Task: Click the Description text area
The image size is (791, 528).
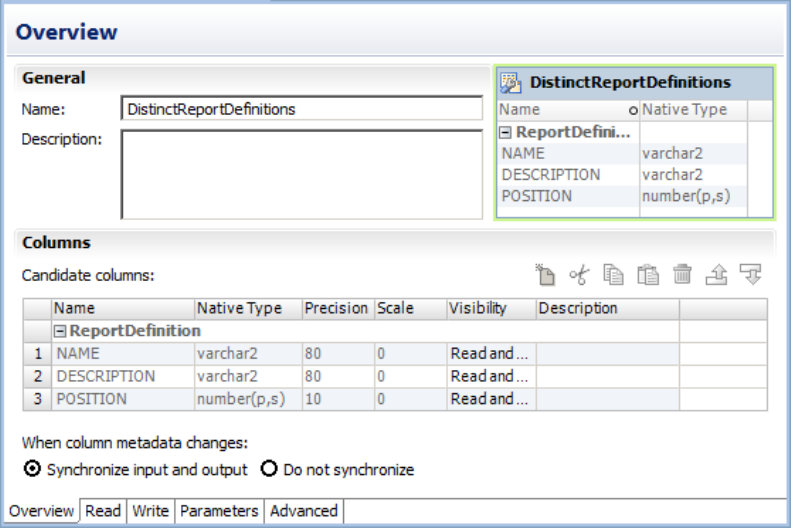Action: [302, 174]
